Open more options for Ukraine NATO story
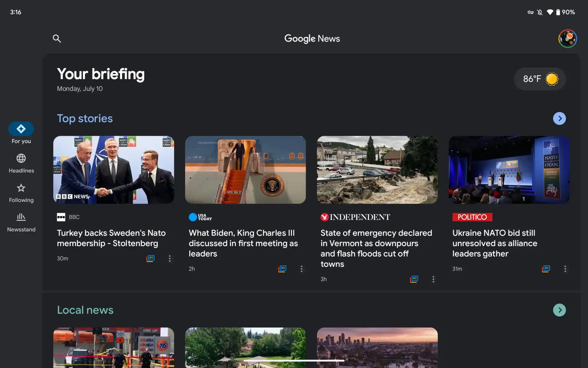588x368 pixels. pyautogui.click(x=565, y=268)
